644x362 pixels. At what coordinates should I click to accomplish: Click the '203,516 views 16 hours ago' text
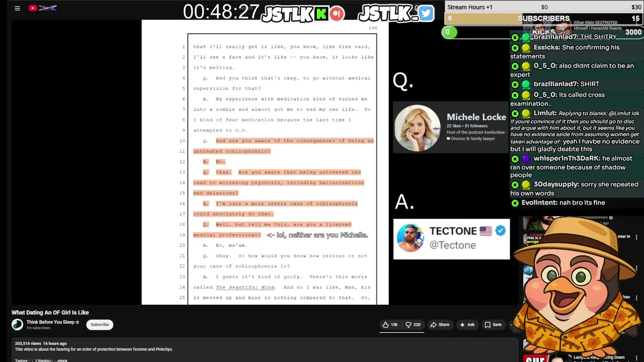(x=41, y=343)
